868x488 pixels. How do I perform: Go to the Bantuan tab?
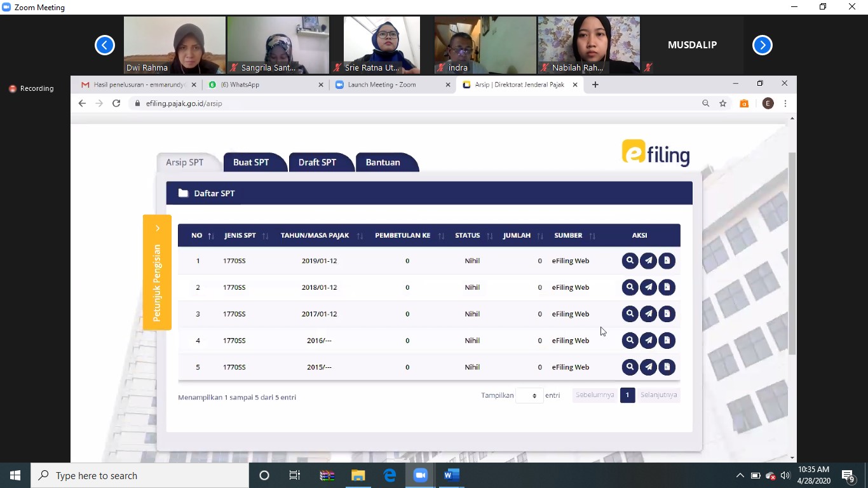[x=383, y=163]
